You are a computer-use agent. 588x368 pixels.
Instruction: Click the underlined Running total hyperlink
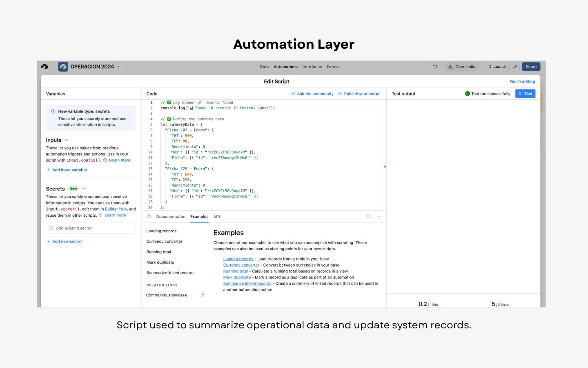[236, 271]
